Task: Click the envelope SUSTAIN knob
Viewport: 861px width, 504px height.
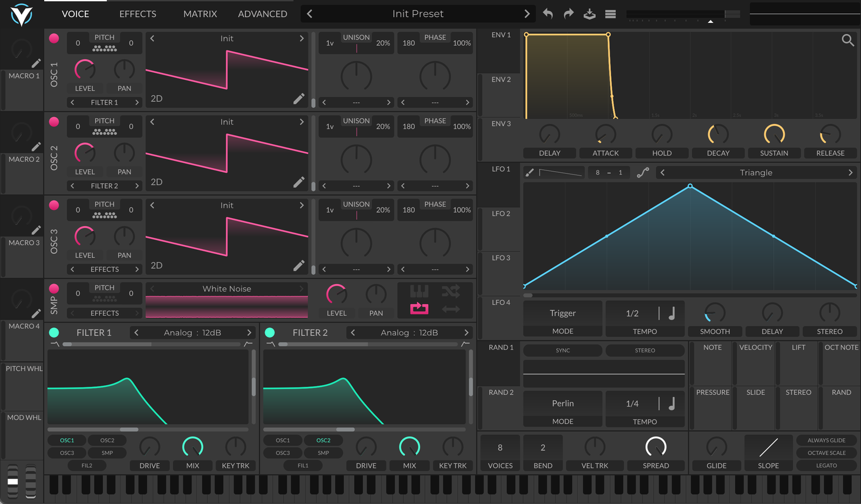Action: (x=774, y=134)
